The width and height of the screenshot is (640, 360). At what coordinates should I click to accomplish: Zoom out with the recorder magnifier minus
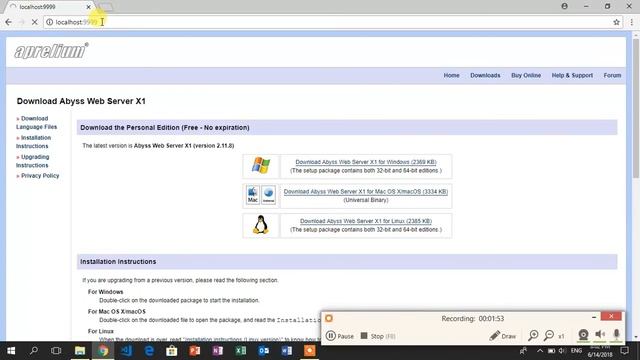pos(549,336)
